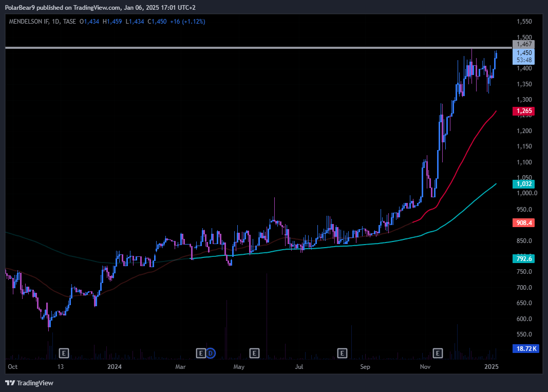548x392 pixels.
Task: Click the 2025 label on time axis
Action: [492, 366]
